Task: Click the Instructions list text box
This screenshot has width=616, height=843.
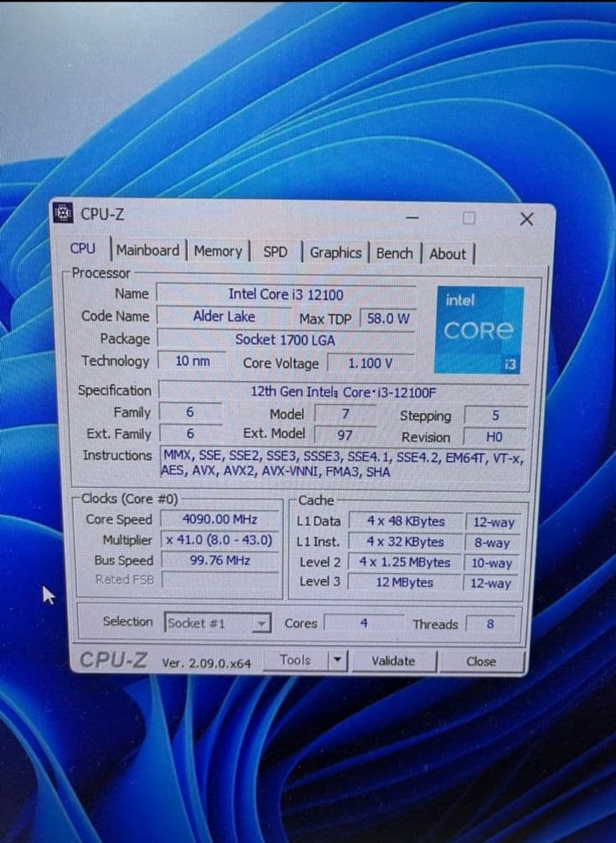Action: coord(343,464)
